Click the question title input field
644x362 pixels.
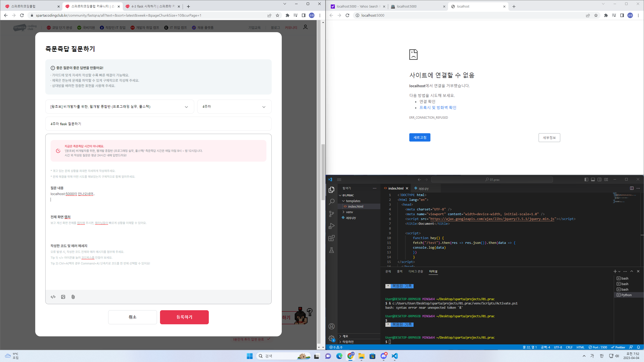coord(158,124)
